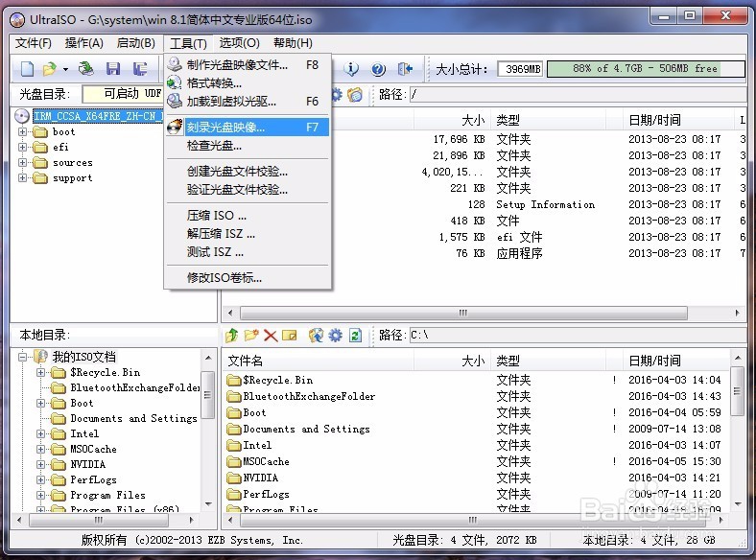Select the MSOCache folder in local tree
756x560 pixels.
pyautogui.click(x=93, y=449)
